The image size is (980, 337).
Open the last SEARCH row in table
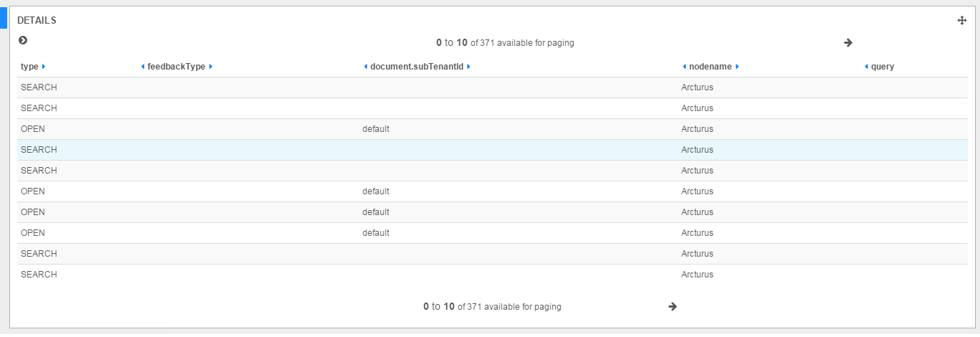coord(39,275)
